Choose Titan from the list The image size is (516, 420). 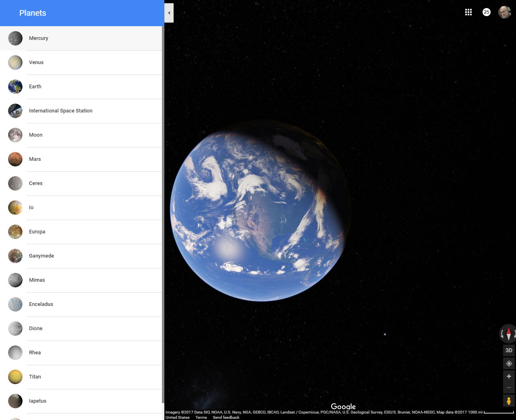pos(35,377)
